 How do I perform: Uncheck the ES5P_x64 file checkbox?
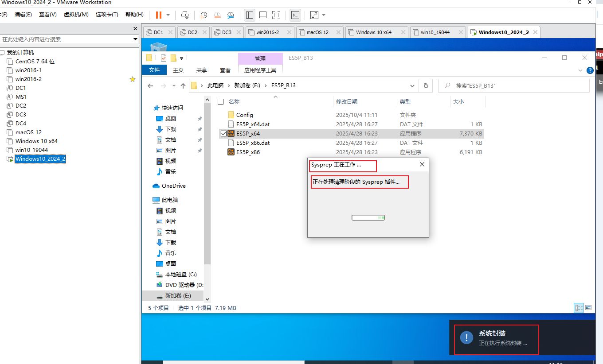click(223, 133)
